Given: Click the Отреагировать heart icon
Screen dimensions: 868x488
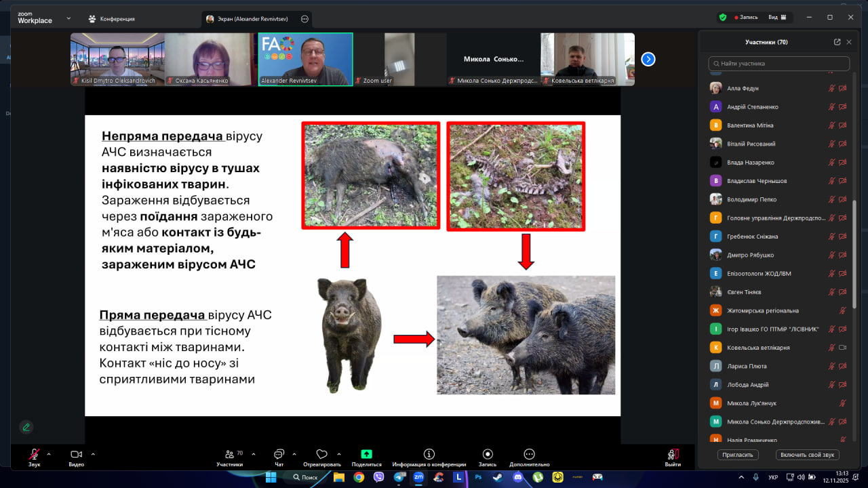Looking at the screenshot, I should (321, 455).
